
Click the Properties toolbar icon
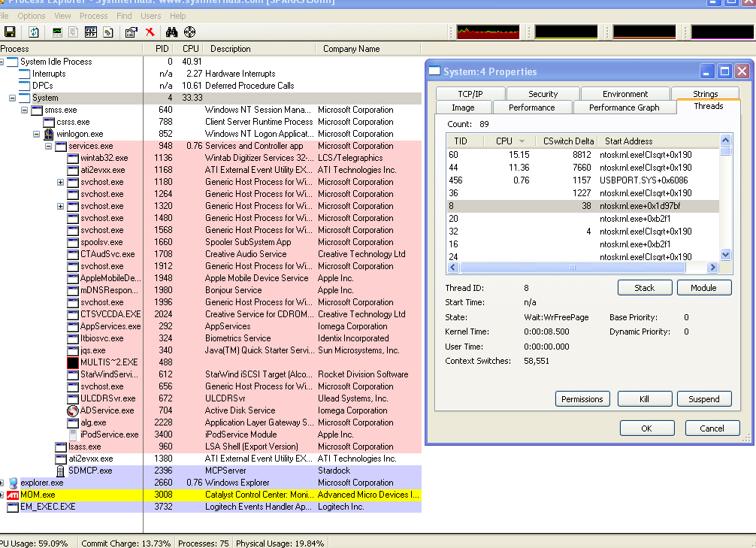131,32
